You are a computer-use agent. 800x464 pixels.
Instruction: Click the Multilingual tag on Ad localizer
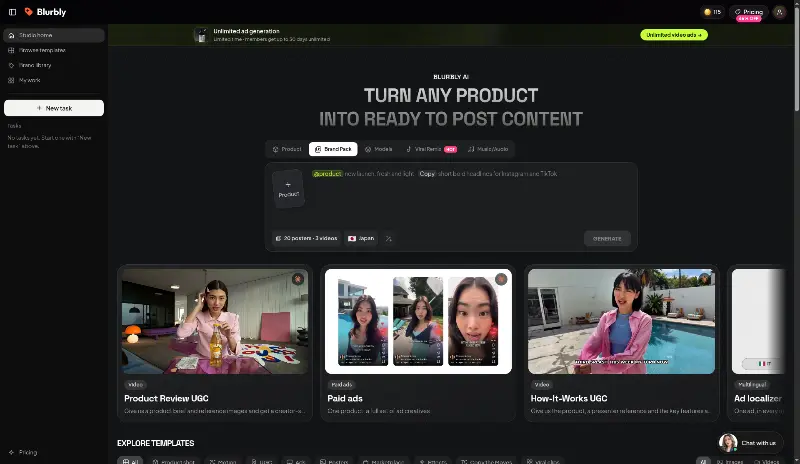click(752, 384)
